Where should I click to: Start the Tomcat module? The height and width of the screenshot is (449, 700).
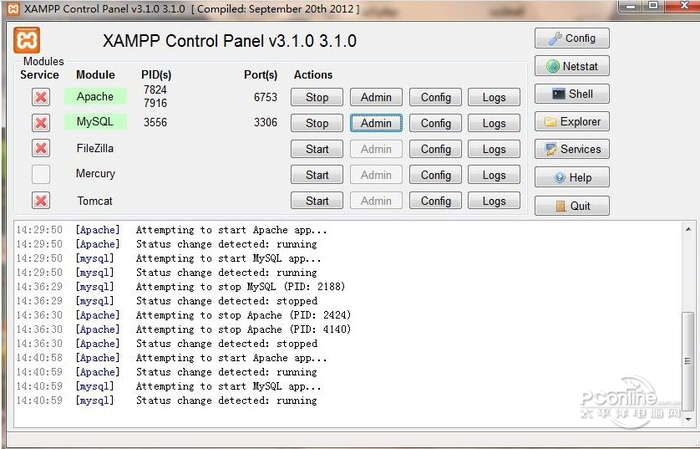tap(317, 201)
